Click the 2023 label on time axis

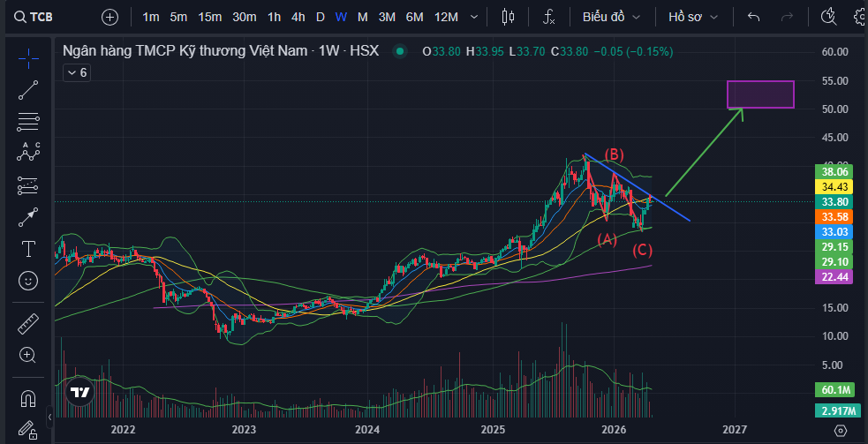[x=244, y=430]
